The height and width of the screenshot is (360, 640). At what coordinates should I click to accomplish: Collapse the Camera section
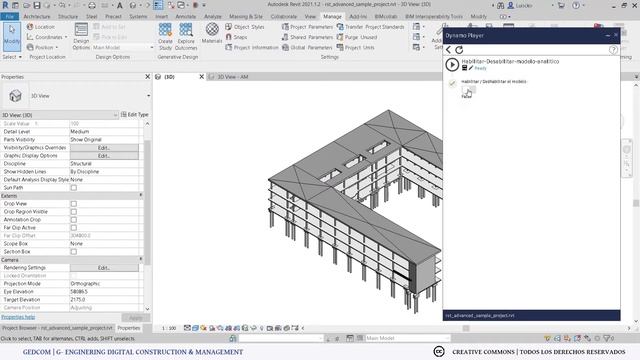[x=141, y=260]
